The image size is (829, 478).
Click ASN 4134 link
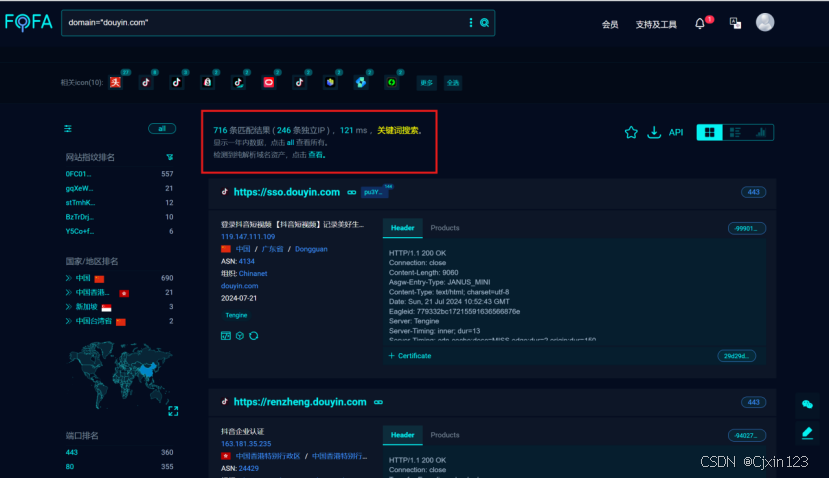tap(246, 261)
